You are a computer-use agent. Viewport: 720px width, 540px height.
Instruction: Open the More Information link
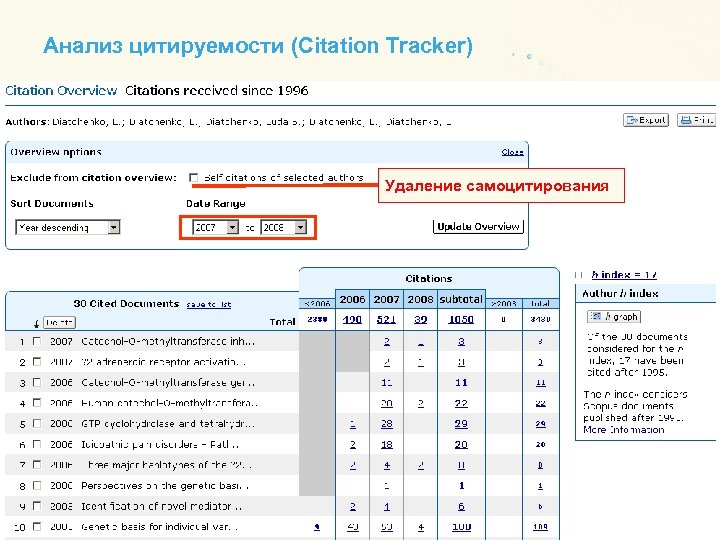[x=624, y=430]
